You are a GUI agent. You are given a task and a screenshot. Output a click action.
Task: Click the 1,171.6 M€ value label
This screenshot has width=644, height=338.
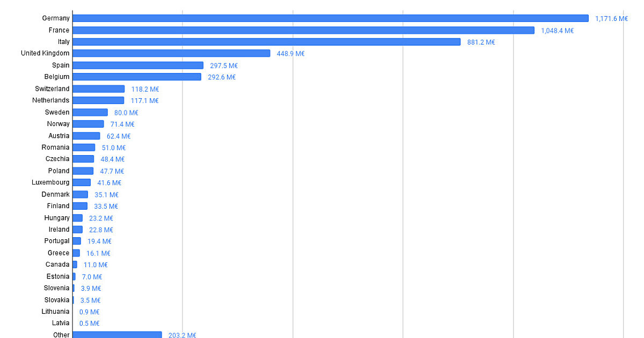pyautogui.click(x=611, y=18)
